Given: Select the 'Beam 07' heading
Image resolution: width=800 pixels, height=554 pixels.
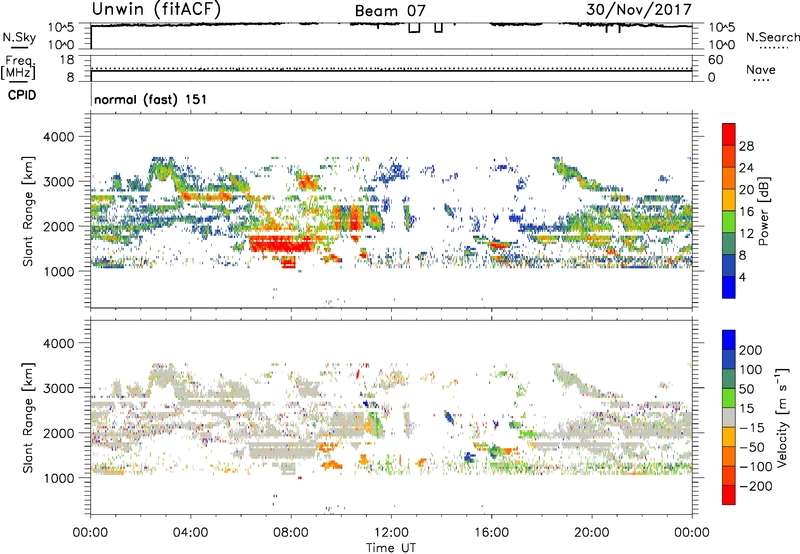Looking at the screenshot, I should pos(390,11).
